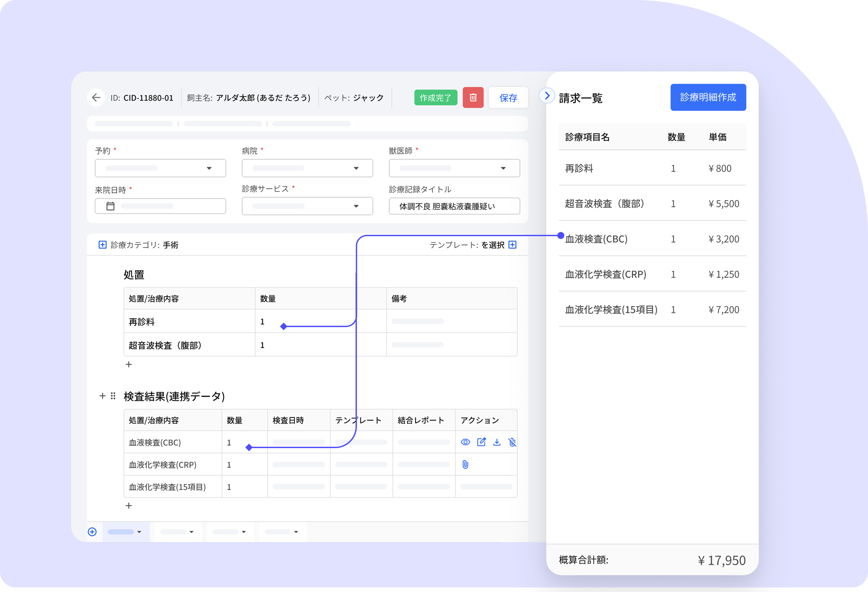Click the quantity cell of 再診料 in 処置
The image size is (868, 592).
click(x=321, y=321)
